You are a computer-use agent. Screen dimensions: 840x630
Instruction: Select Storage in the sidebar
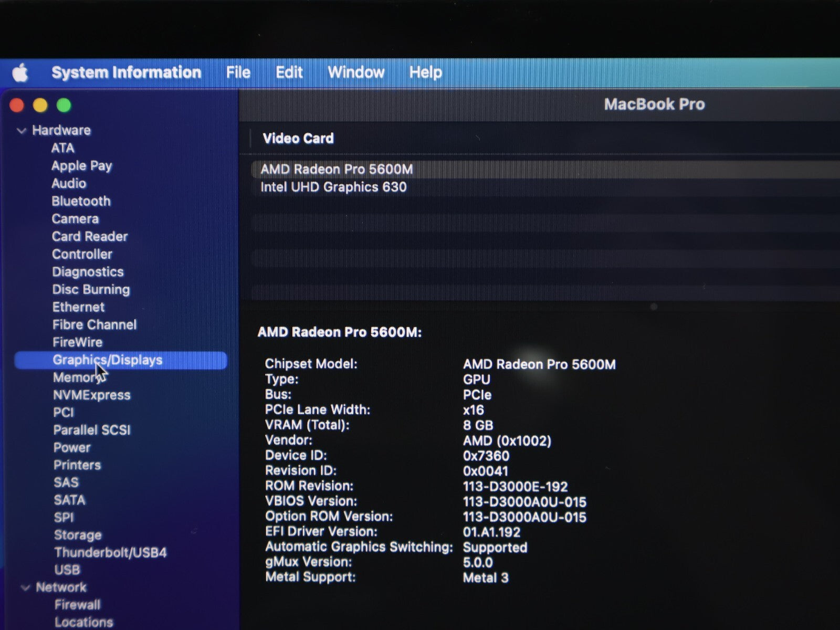click(x=78, y=535)
